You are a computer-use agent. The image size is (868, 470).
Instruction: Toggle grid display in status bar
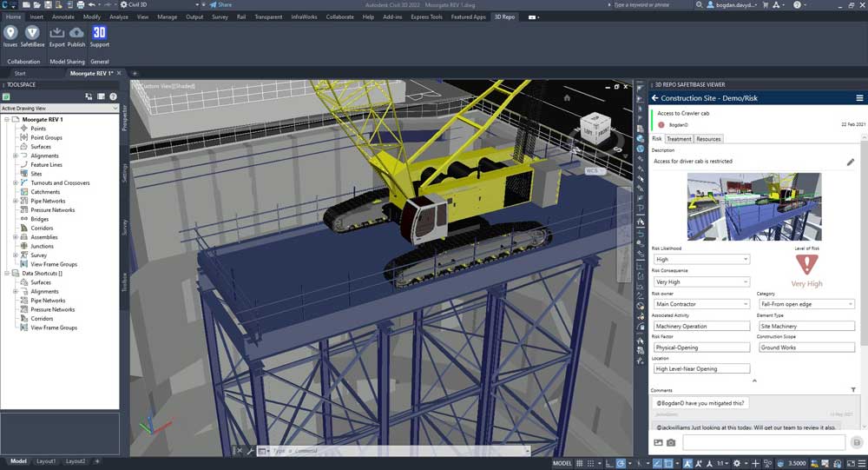click(x=580, y=463)
